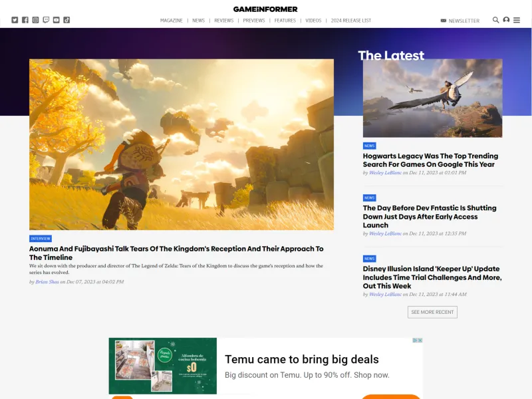Open the Hogwarts Legacy trending search article
Image resolution: width=532 pixels, height=399 pixels.
click(431, 160)
